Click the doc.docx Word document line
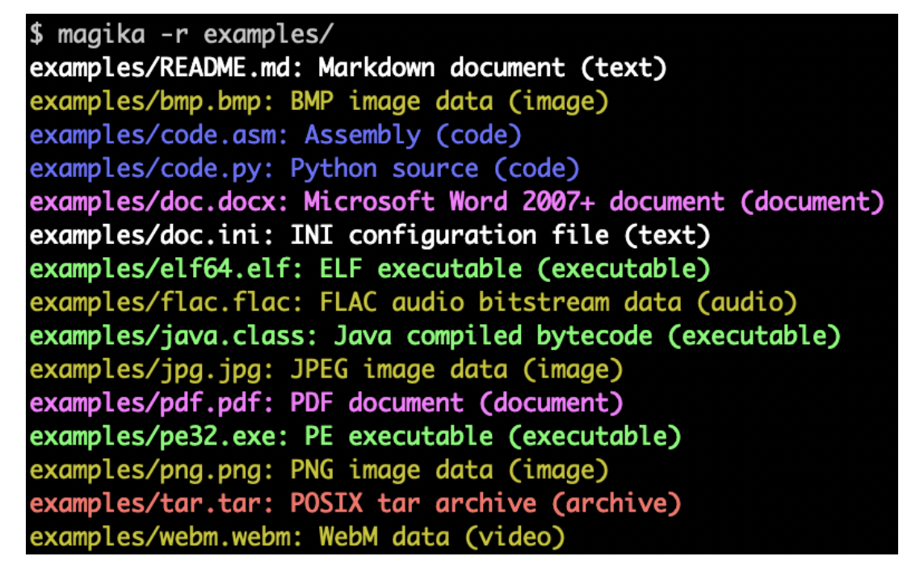The height and width of the screenshot is (569, 924). point(452,202)
